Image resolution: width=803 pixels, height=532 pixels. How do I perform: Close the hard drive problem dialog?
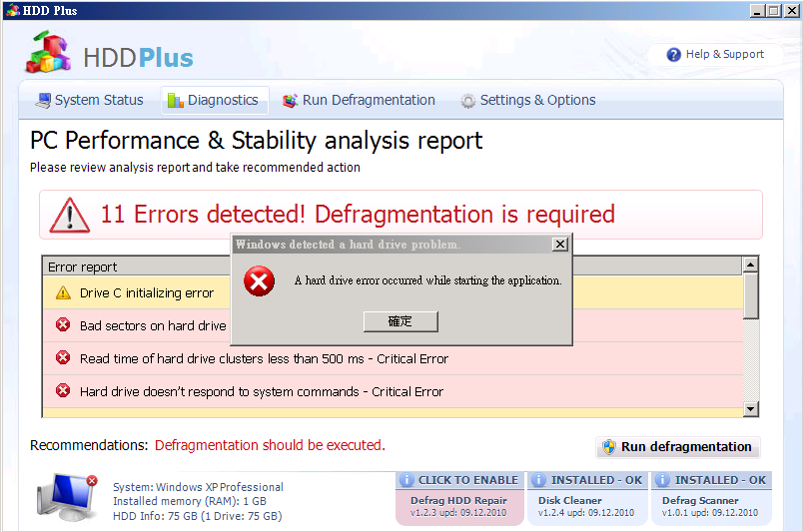[x=559, y=245]
